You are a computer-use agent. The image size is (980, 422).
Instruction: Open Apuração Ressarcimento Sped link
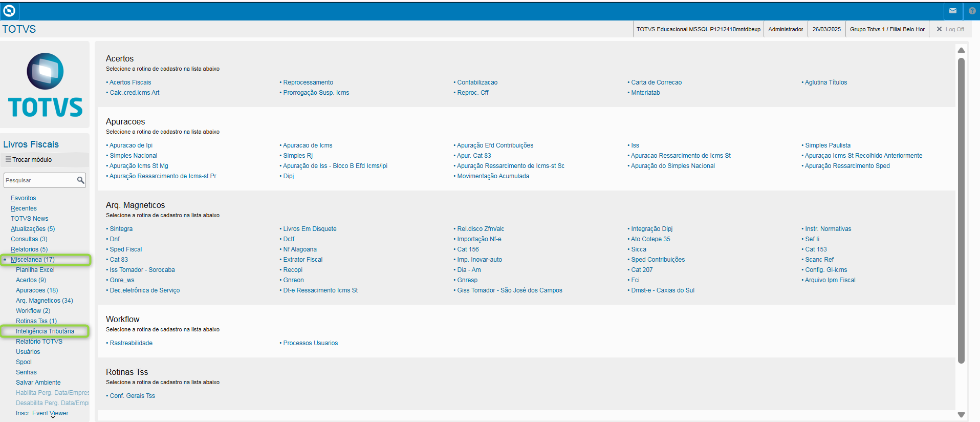(847, 166)
